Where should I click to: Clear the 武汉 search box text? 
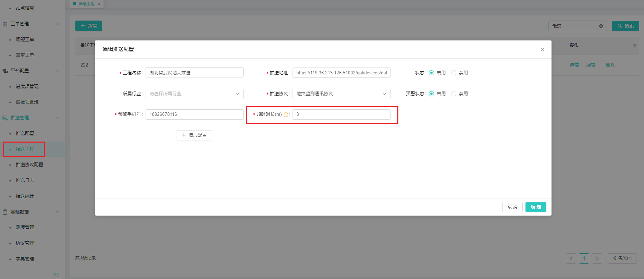click(x=601, y=26)
